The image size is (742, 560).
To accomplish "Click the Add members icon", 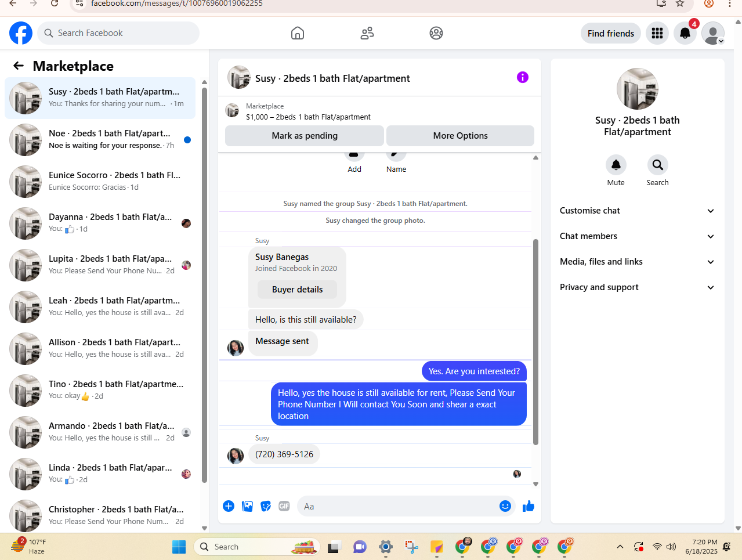I will click(354, 157).
